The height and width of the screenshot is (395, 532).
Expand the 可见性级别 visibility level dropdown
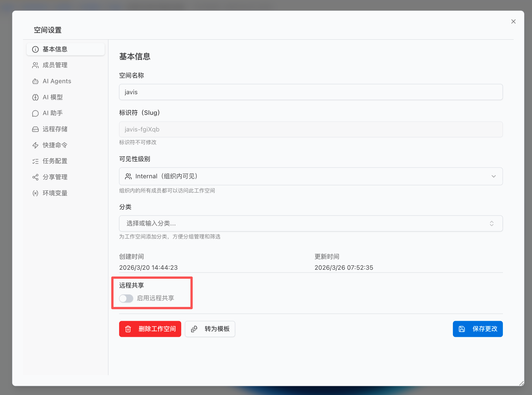(x=311, y=176)
